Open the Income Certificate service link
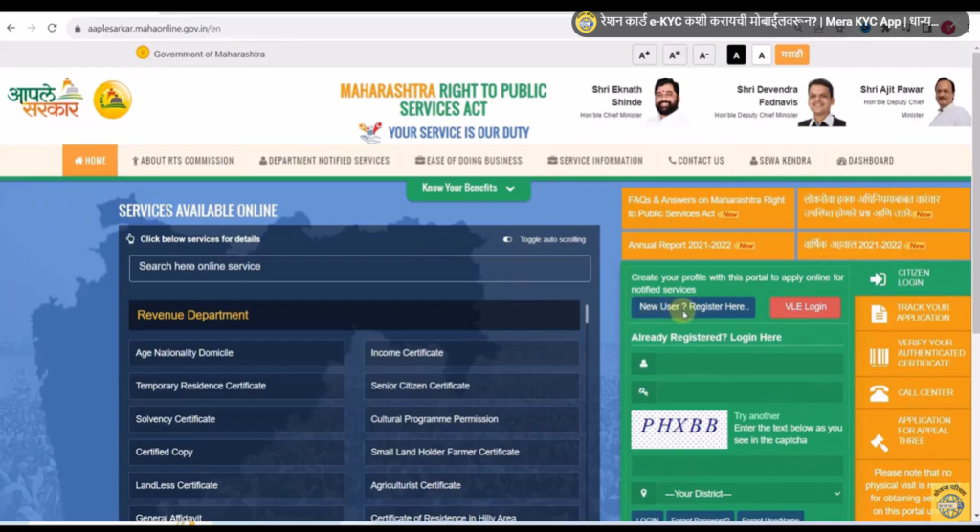 (x=407, y=353)
